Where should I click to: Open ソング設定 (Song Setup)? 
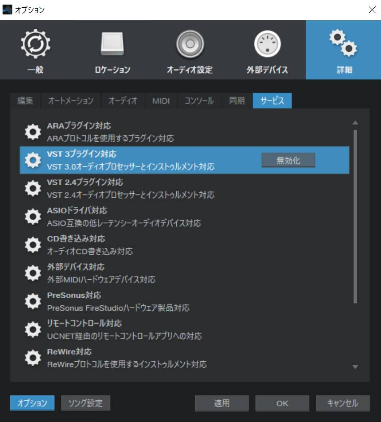[x=85, y=403]
